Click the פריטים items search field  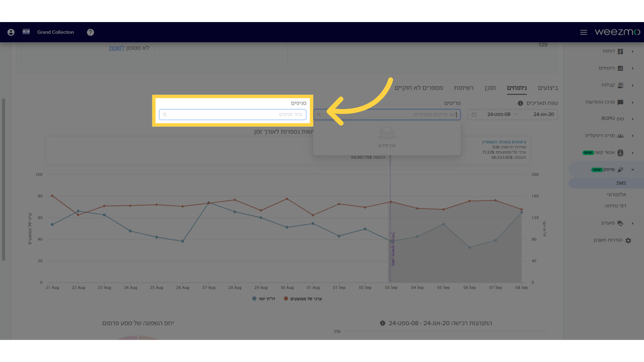point(387,115)
